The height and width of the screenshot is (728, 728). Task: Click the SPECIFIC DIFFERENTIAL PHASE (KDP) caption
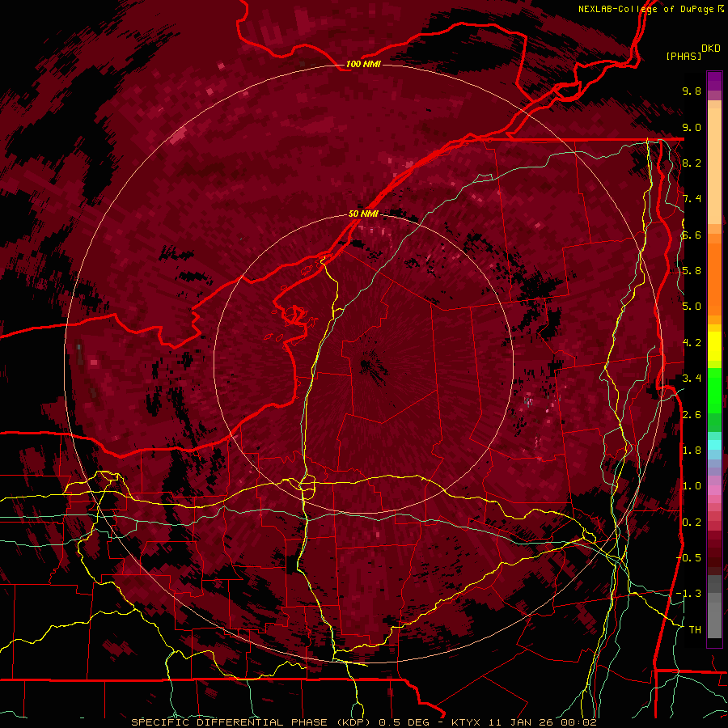[x=252, y=722]
